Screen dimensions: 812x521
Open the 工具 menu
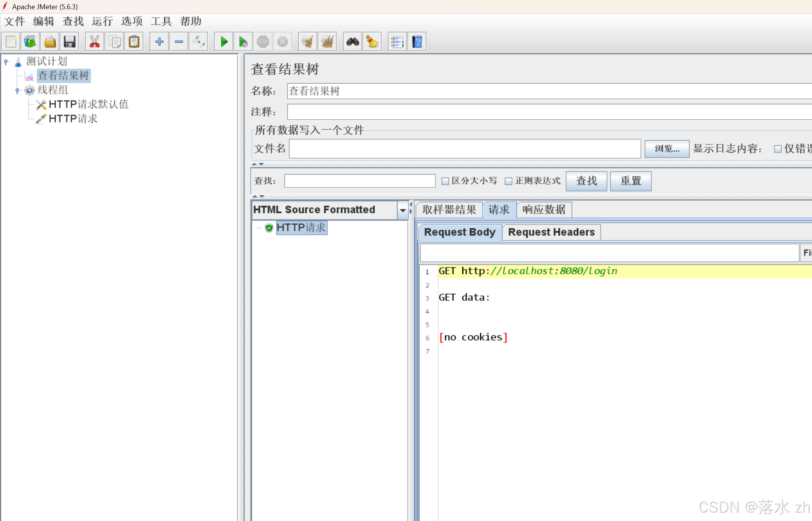(x=161, y=21)
